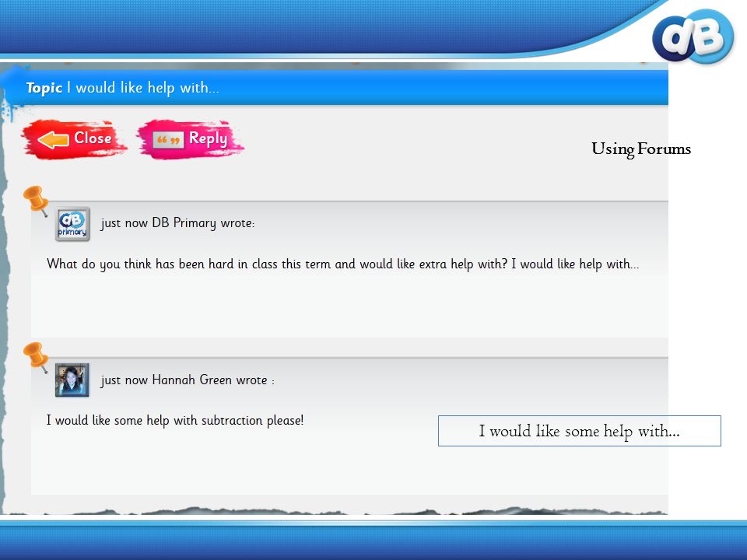Click the topic title 'I would like help with...'
This screenshot has height=560, width=747.
point(143,88)
